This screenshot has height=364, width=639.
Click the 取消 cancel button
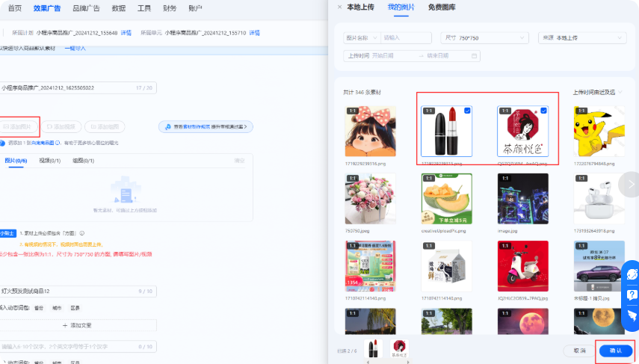[579, 351]
